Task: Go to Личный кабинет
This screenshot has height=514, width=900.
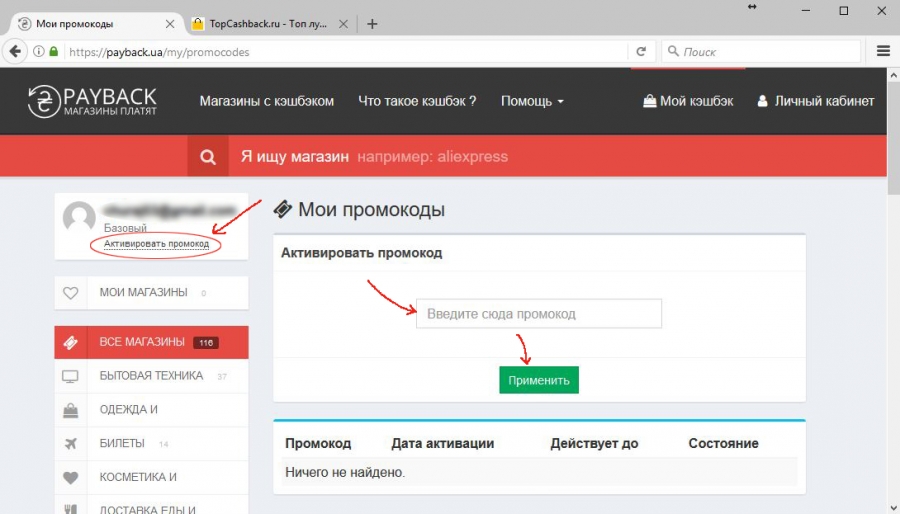Action: (815, 101)
